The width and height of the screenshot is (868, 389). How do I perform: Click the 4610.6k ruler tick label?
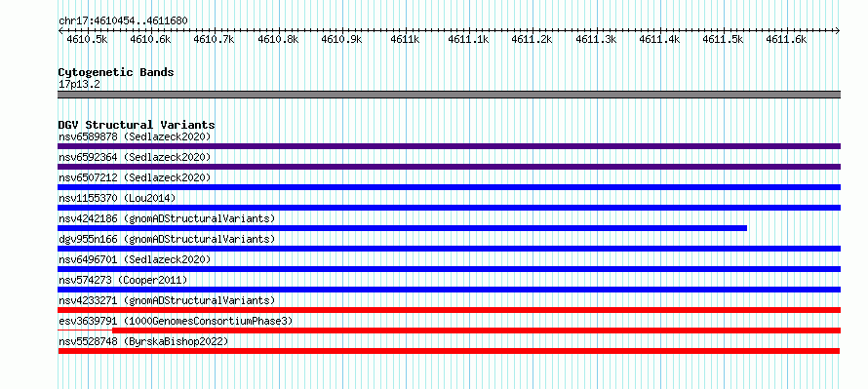tap(150, 39)
